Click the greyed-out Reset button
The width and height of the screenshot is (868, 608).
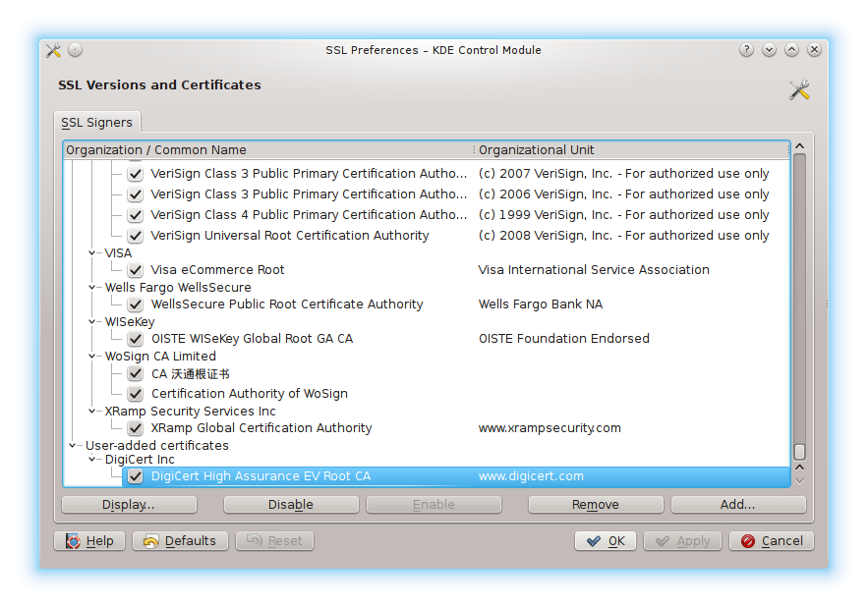[274, 541]
